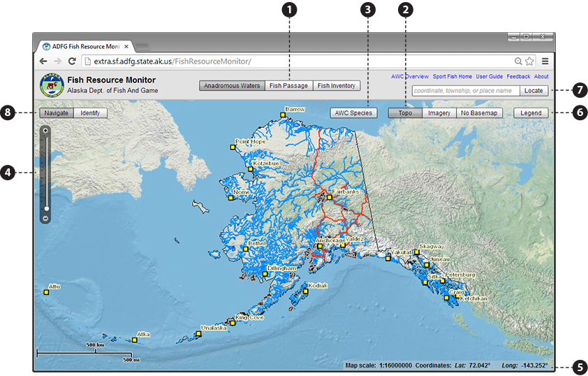Switch basemap to Imagery

[x=439, y=113]
